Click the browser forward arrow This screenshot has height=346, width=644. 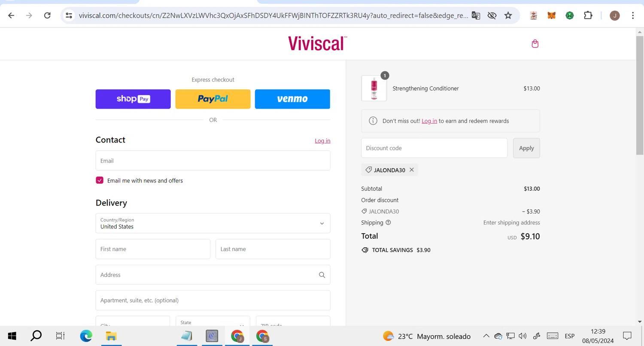pos(29,15)
